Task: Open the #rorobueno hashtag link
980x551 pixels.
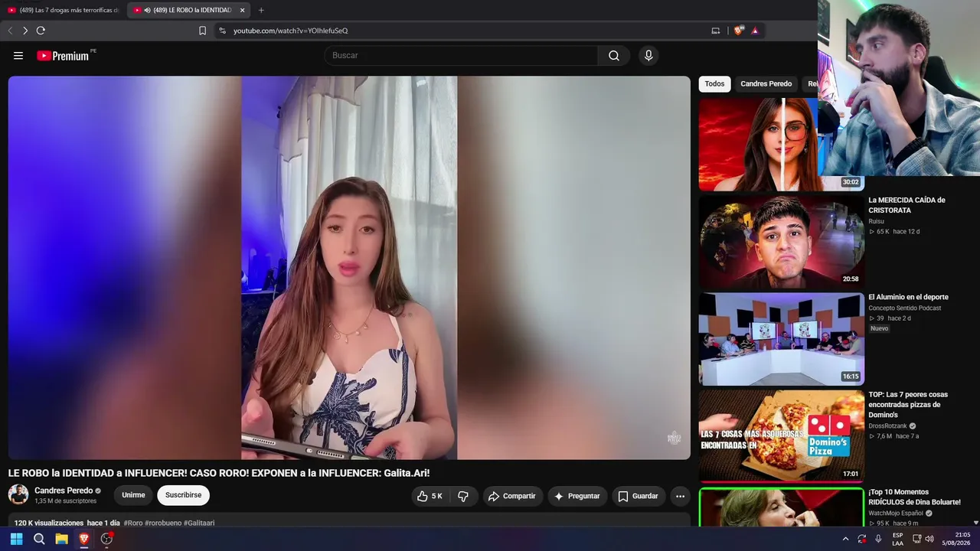Action: pyautogui.click(x=163, y=523)
